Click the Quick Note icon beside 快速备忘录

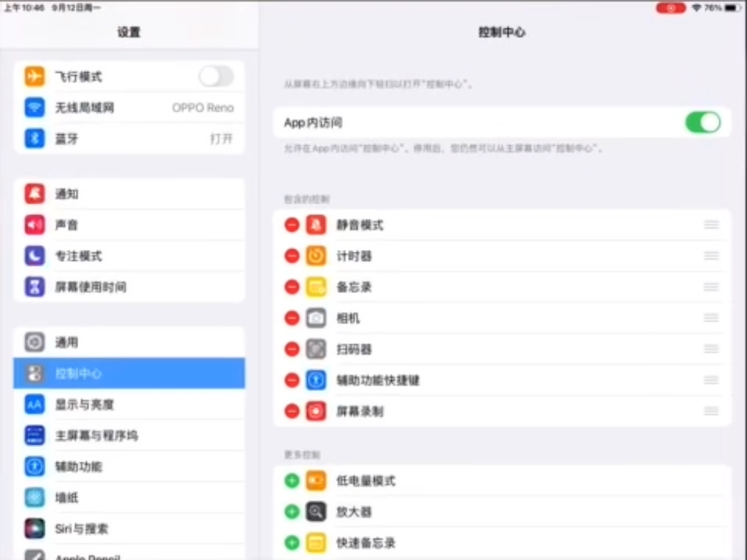315,542
